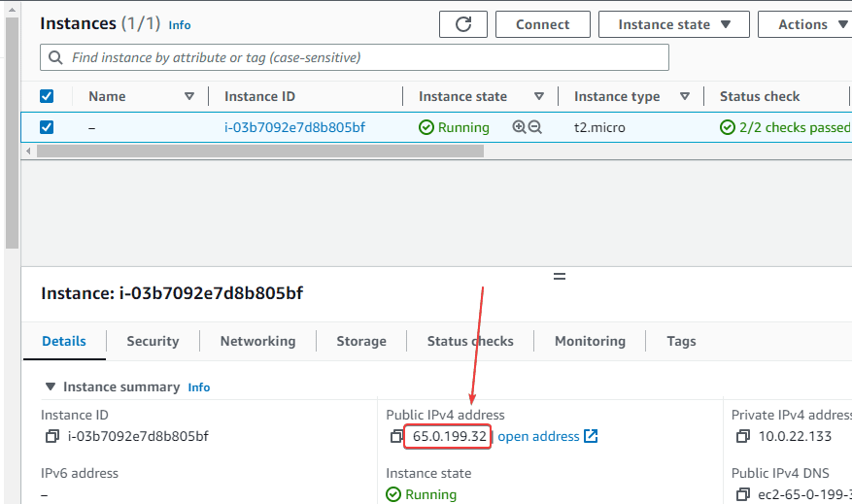
Task: Uncheck the i-03b7092e7d8b805bf row checkbox
Action: (47, 127)
